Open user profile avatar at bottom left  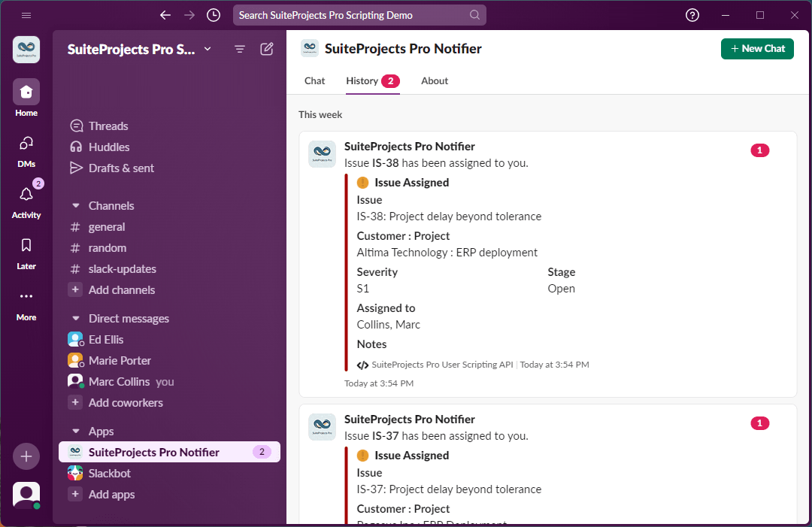click(26, 495)
